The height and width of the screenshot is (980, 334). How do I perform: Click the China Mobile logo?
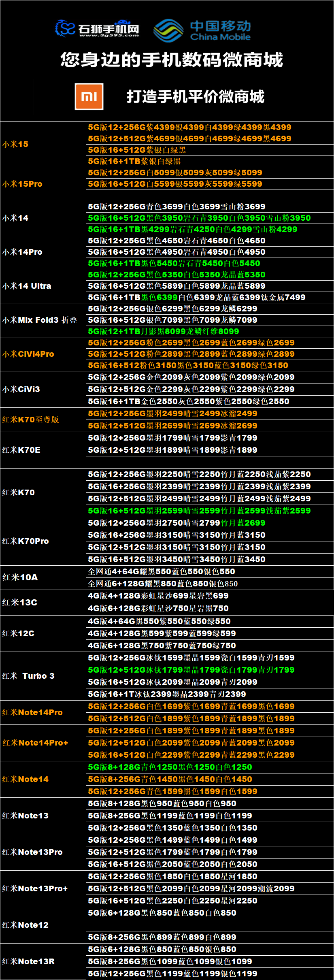click(202, 30)
